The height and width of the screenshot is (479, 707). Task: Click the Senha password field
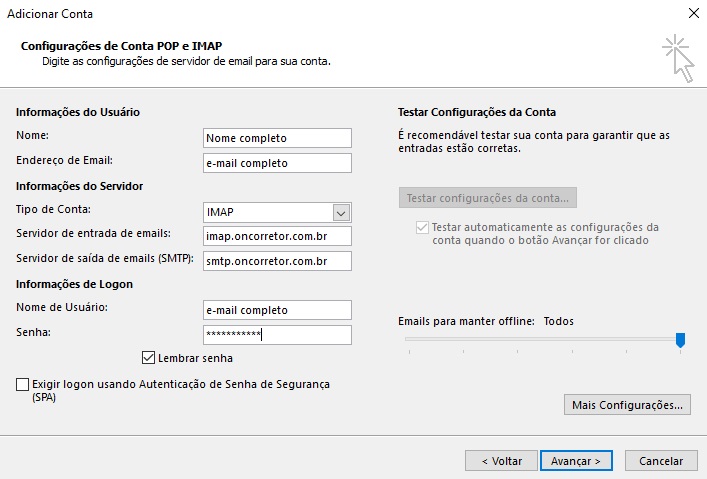tap(277, 335)
